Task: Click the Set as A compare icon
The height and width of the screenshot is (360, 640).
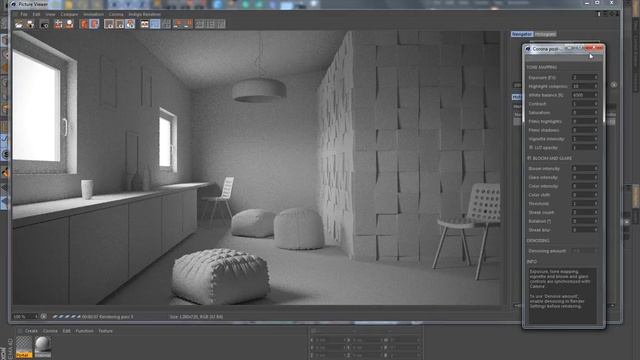Action: tap(109, 24)
